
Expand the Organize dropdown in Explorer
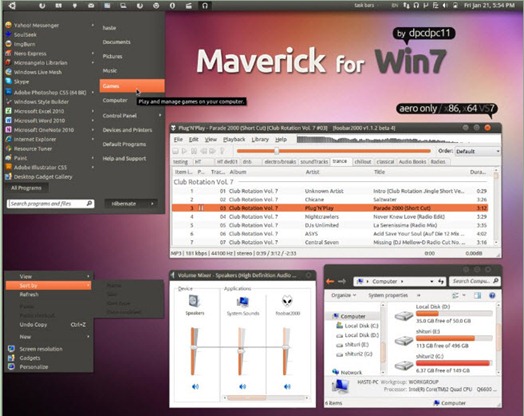pos(344,295)
